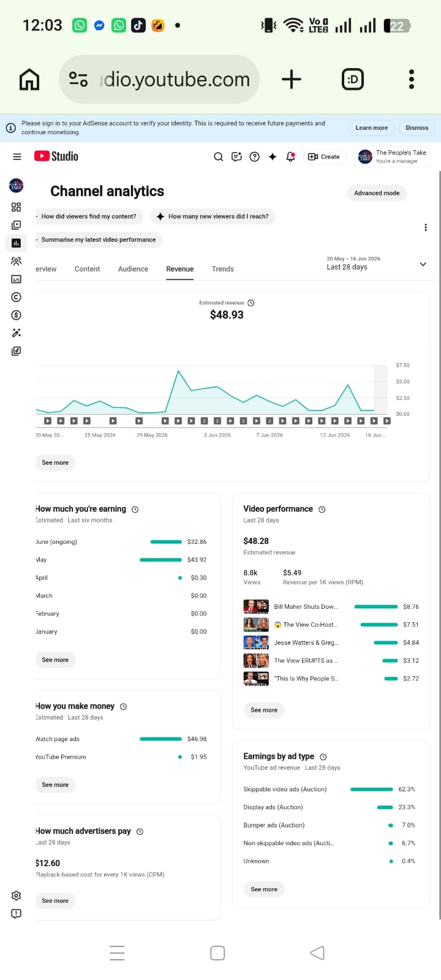Image resolution: width=441 pixels, height=980 pixels.
Task: Open The People's Take account switcher
Action: (393, 157)
